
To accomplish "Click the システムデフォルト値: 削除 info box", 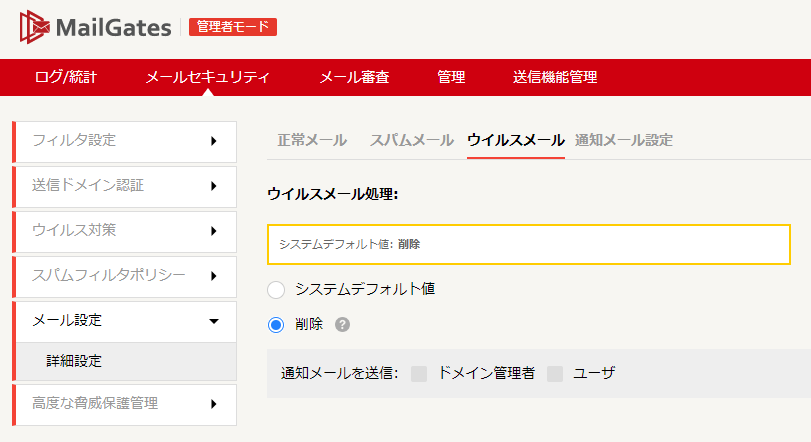I will (x=529, y=244).
